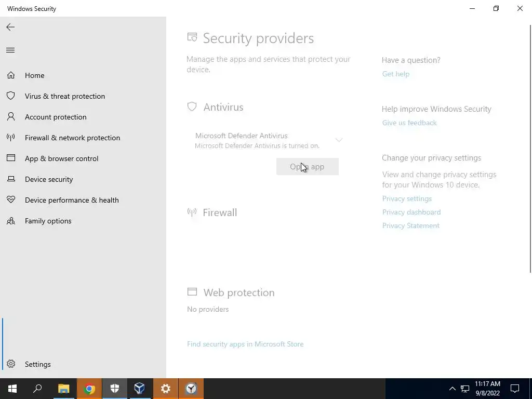Image resolution: width=532 pixels, height=399 pixels.
Task: Click the Security providers header icon
Action: click(x=192, y=37)
